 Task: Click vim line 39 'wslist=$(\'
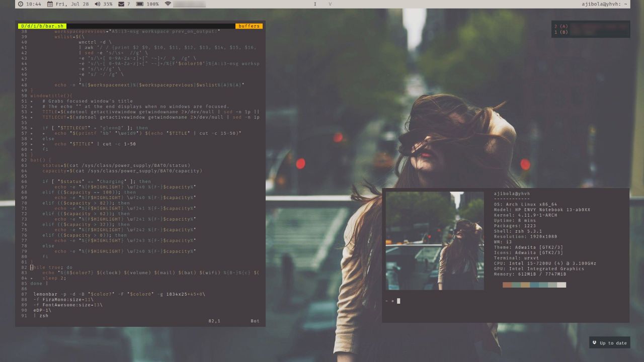click(x=68, y=37)
